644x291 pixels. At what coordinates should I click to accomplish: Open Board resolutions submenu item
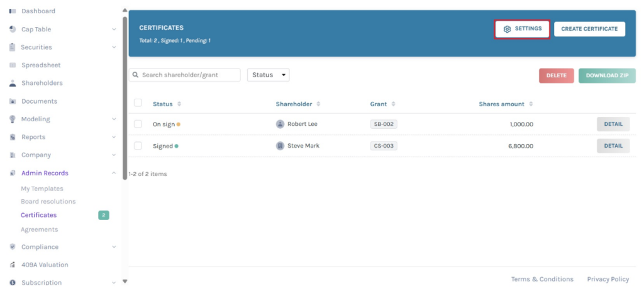coord(48,202)
